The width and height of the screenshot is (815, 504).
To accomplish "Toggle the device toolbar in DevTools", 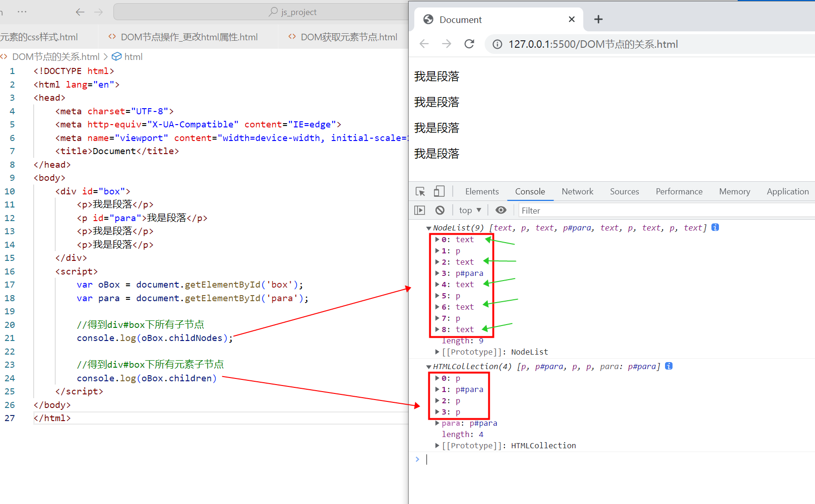I will coord(439,192).
